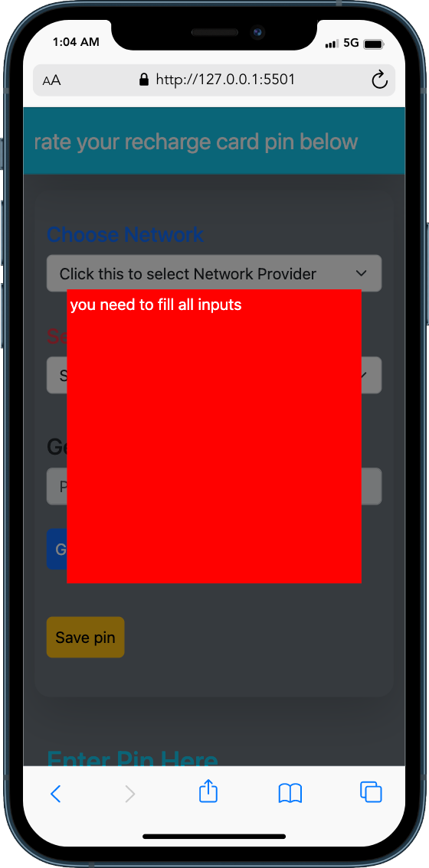Expand the Network Provider dropdown

click(214, 273)
